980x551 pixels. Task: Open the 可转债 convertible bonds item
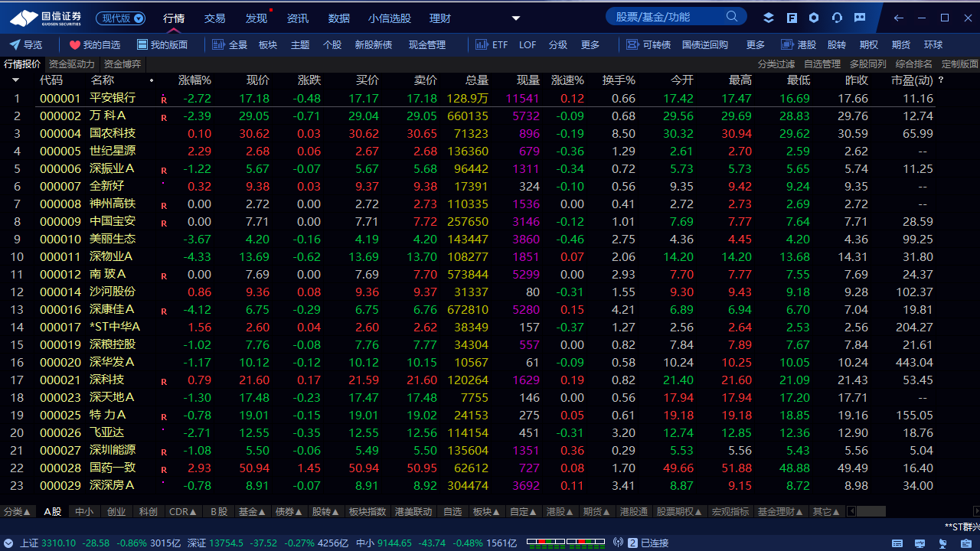click(x=648, y=45)
